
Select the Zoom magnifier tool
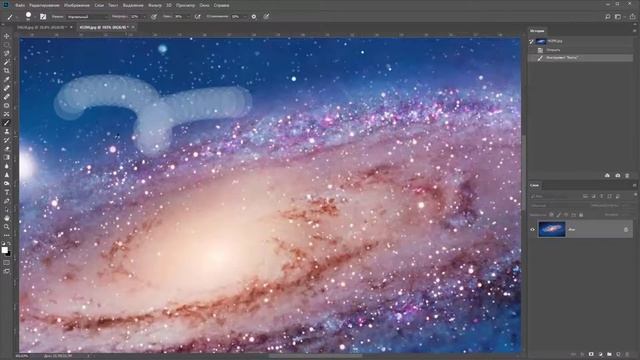(7, 227)
